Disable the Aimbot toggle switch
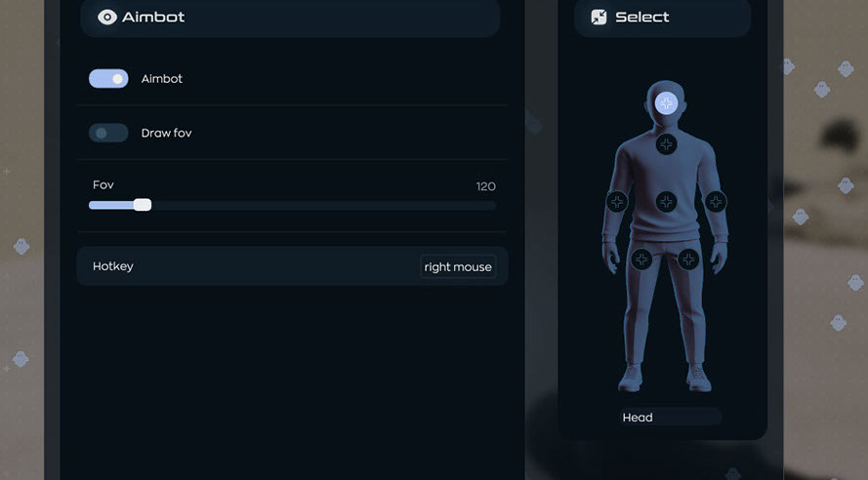 (x=108, y=79)
